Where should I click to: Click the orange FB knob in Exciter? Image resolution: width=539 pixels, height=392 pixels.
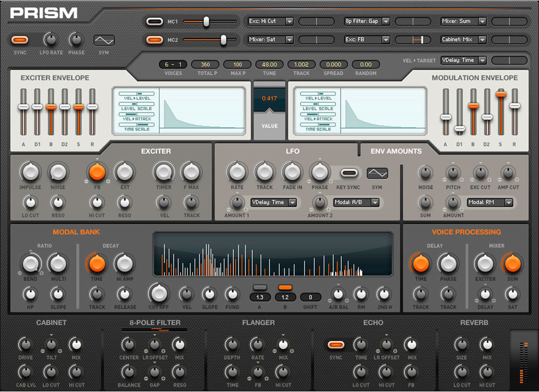pos(97,172)
